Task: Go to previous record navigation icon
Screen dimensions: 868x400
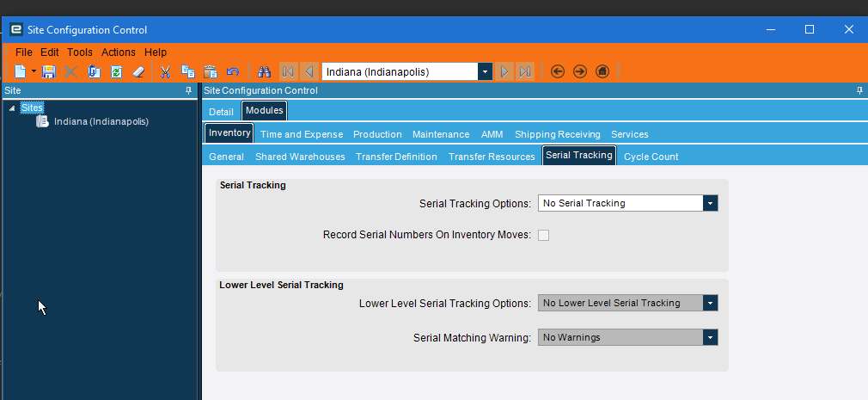Action: tap(309, 71)
